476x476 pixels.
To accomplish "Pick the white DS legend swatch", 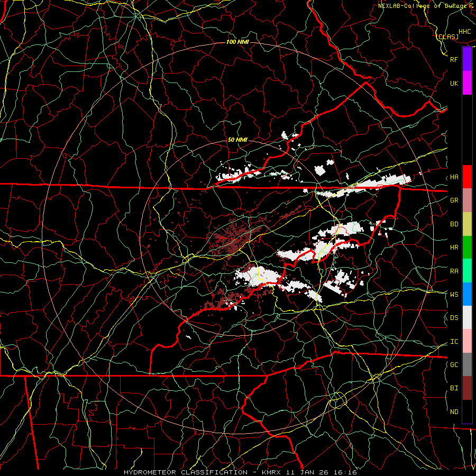I will click(467, 317).
